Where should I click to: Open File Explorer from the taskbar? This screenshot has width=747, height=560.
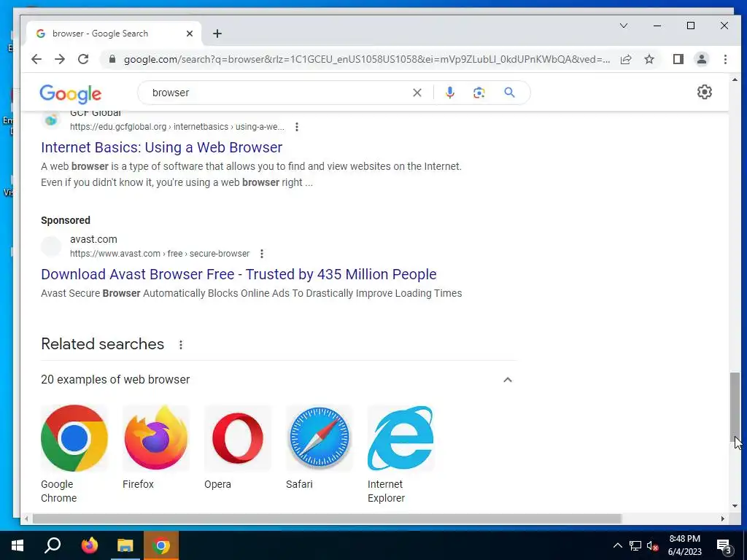click(125, 545)
